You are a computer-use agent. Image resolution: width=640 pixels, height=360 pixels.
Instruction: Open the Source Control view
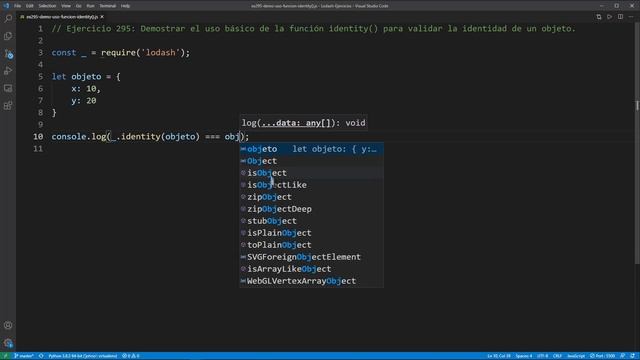pos(8,53)
